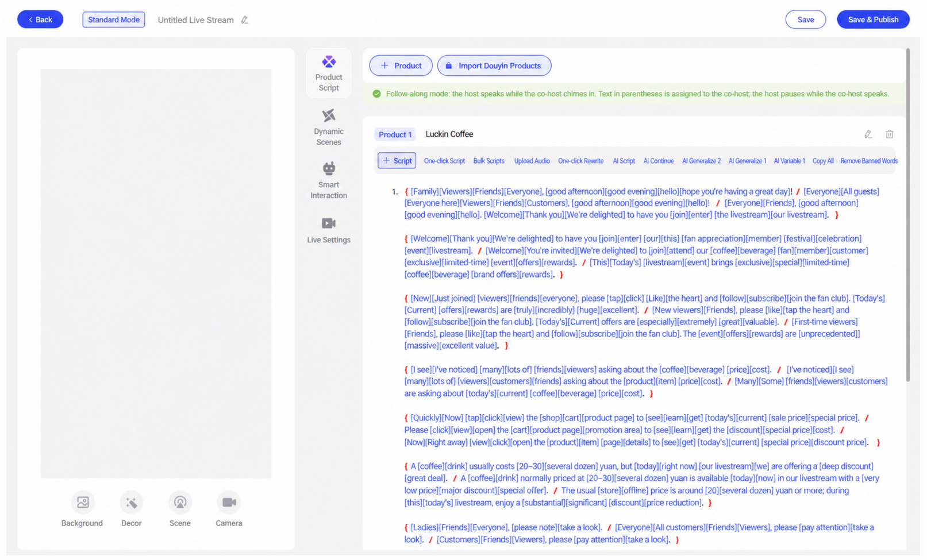This screenshot has width=927, height=560.
Task: Click the Save button
Action: point(805,20)
